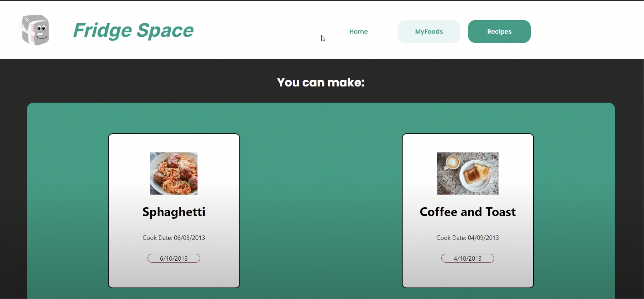
Task: Click the Sphaghetti recipe title
Action: pos(174,212)
